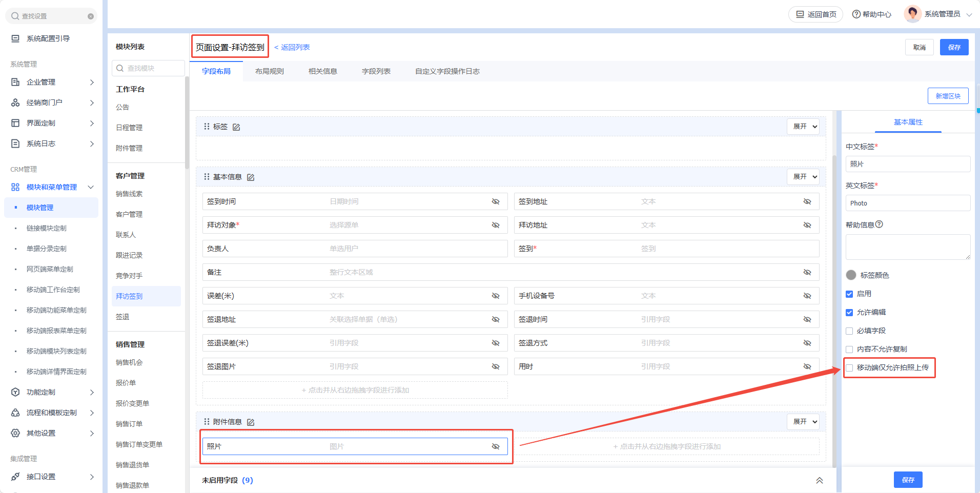Clear search box with the X icon

[91, 16]
